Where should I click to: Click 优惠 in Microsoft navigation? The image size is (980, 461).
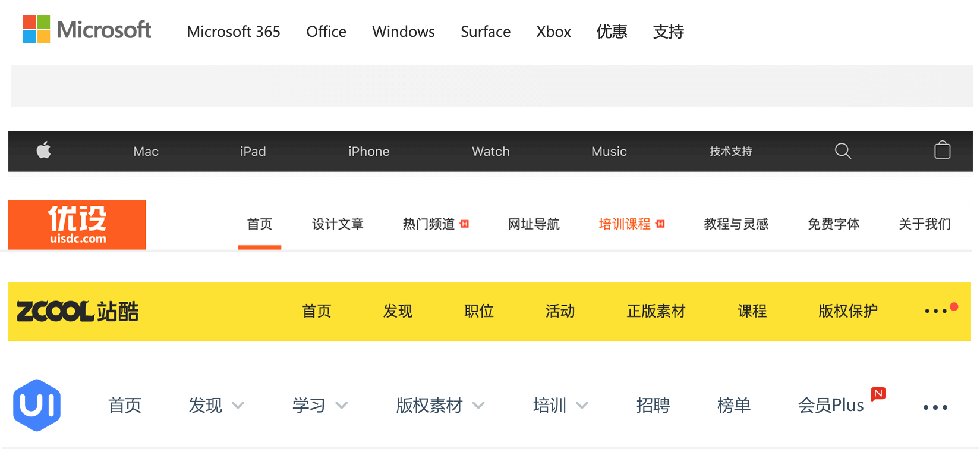pos(612,32)
